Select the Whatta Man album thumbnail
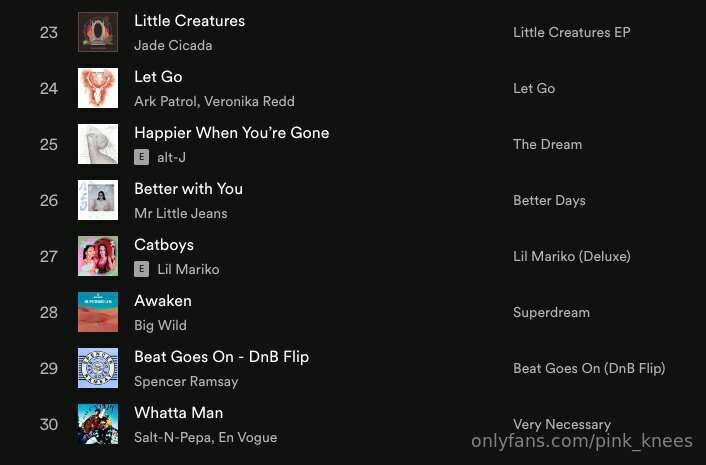 (98, 424)
